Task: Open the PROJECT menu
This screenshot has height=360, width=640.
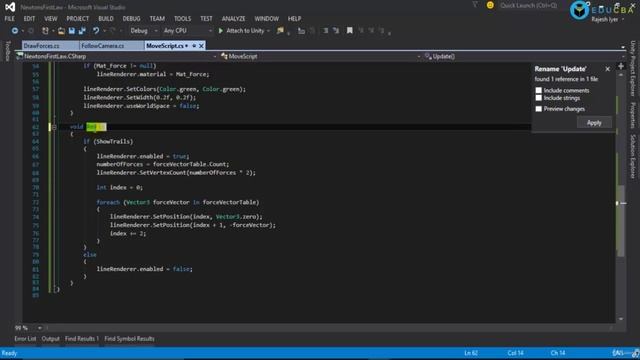Action: tap(78, 19)
